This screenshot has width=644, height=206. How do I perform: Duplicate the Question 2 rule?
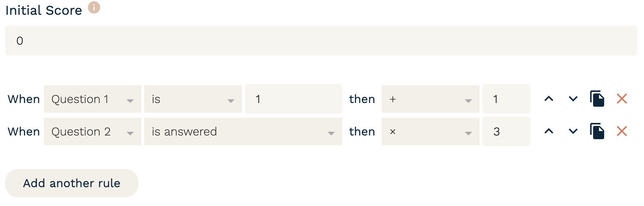tap(597, 131)
